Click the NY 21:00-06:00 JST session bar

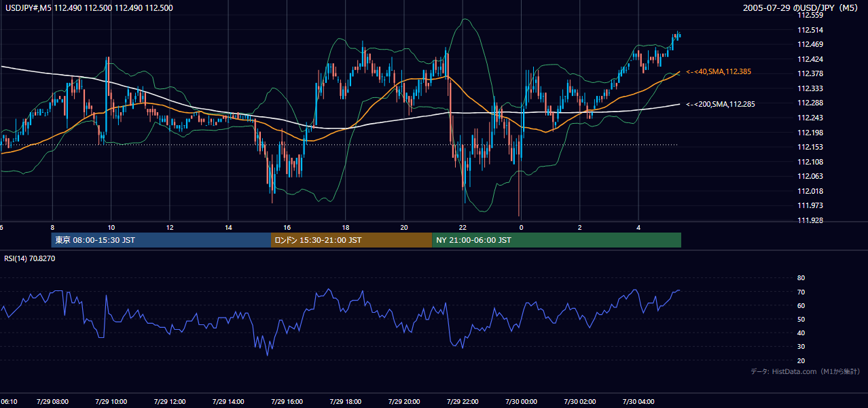556,240
